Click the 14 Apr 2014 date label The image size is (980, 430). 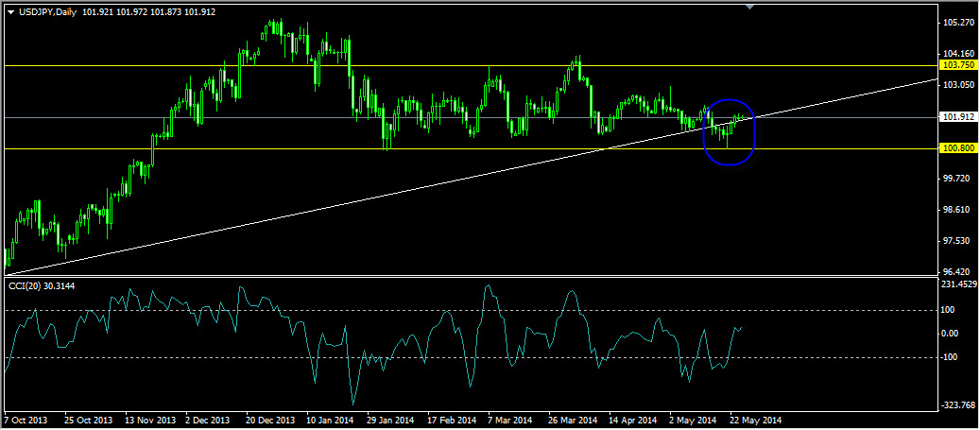[x=635, y=420]
